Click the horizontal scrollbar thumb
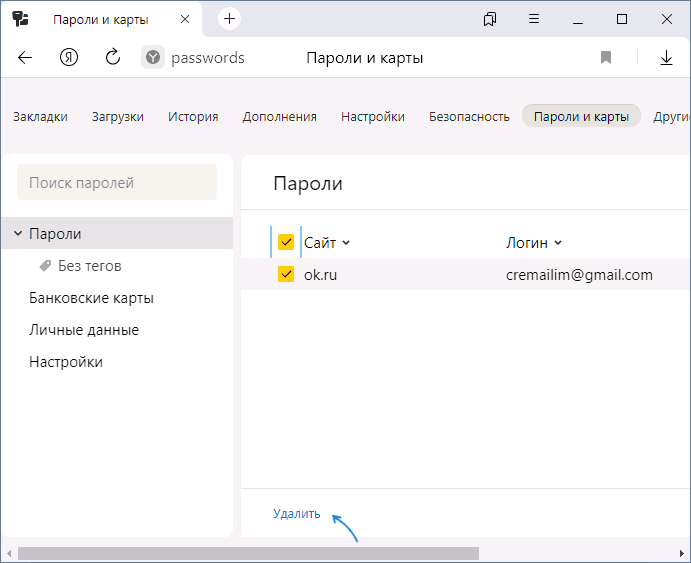The height and width of the screenshot is (563, 691). (248, 553)
